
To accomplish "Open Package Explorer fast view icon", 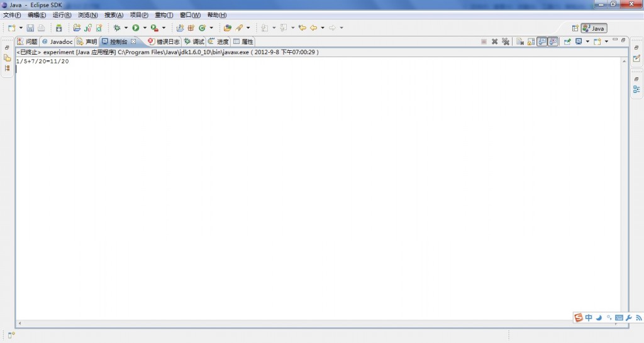I will point(7,58).
